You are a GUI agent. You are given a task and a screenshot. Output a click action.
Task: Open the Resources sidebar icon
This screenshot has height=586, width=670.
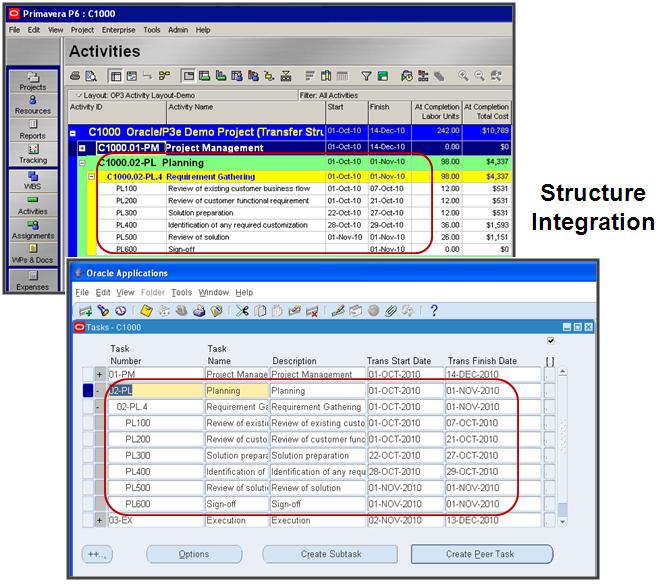tap(33, 105)
